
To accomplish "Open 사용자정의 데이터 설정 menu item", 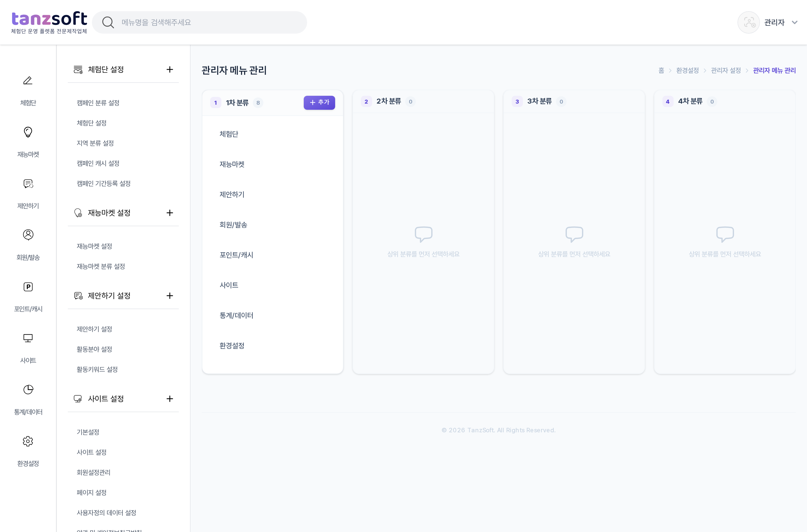I will coord(106,513).
